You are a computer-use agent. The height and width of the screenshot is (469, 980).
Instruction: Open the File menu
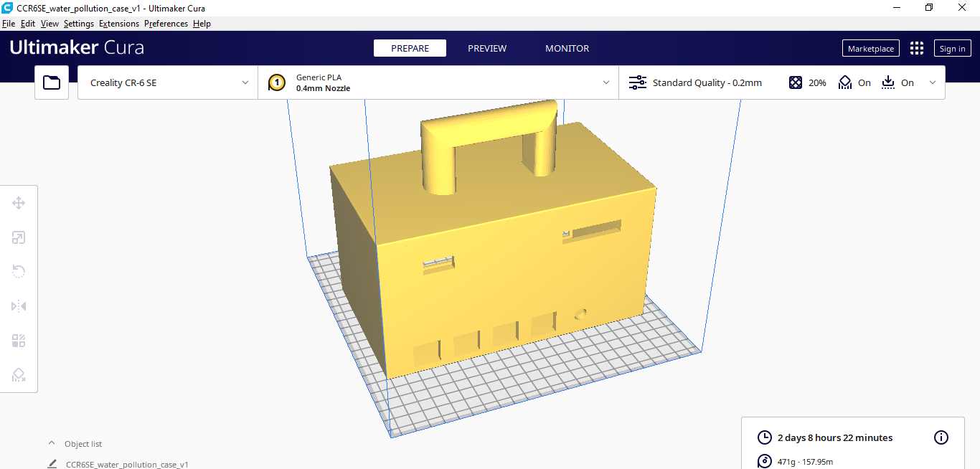click(x=9, y=24)
